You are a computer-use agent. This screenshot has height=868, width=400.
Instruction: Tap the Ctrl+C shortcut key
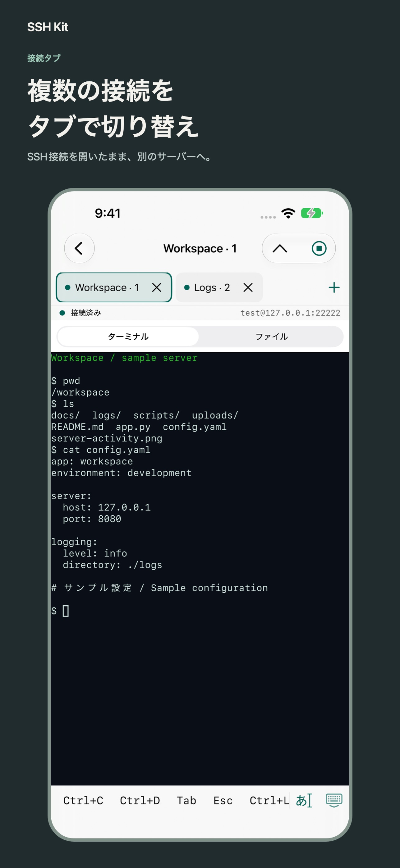click(x=83, y=800)
